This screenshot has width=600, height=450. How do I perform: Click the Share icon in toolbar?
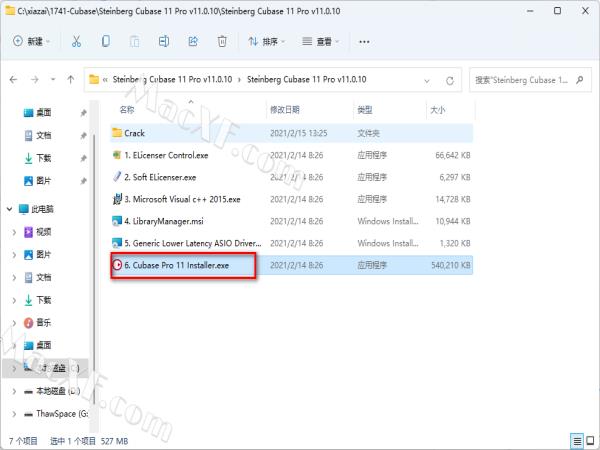(193, 41)
